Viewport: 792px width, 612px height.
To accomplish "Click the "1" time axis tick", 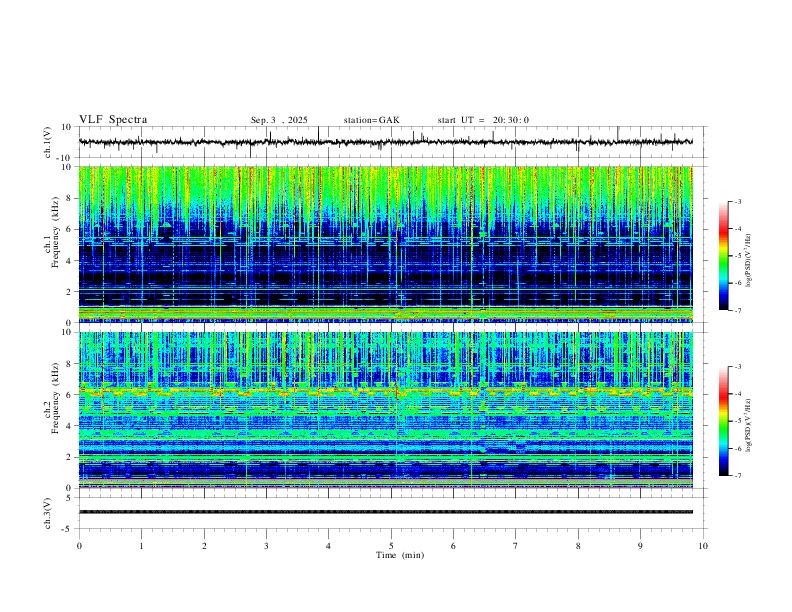I will (141, 546).
